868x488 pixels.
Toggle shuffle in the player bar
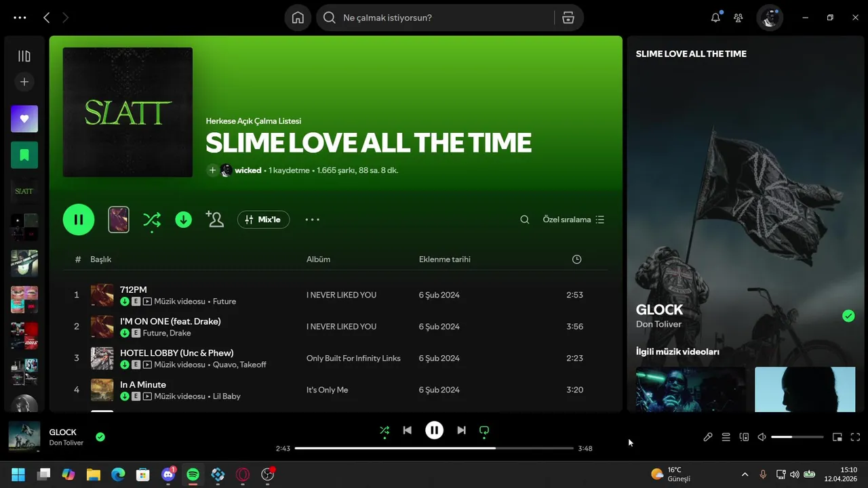click(x=384, y=430)
